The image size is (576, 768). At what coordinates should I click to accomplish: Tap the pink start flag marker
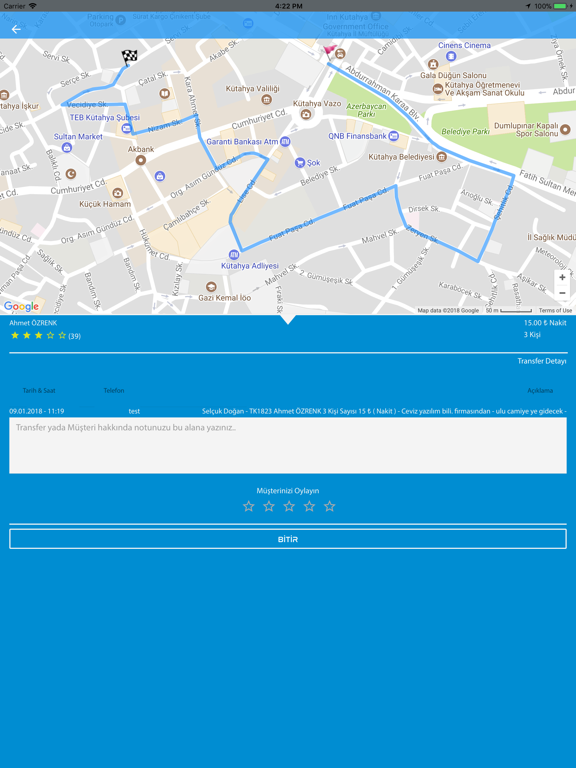coord(330,51)
